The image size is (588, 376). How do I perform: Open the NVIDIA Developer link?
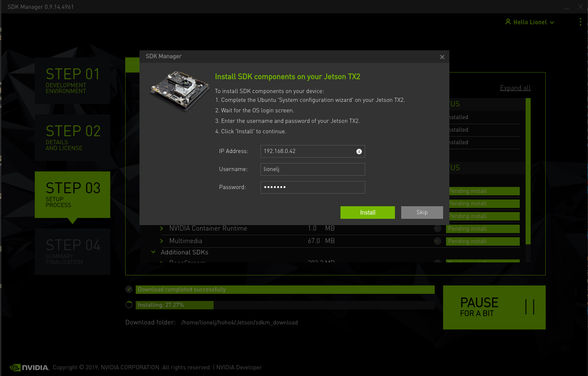(239, 368)
